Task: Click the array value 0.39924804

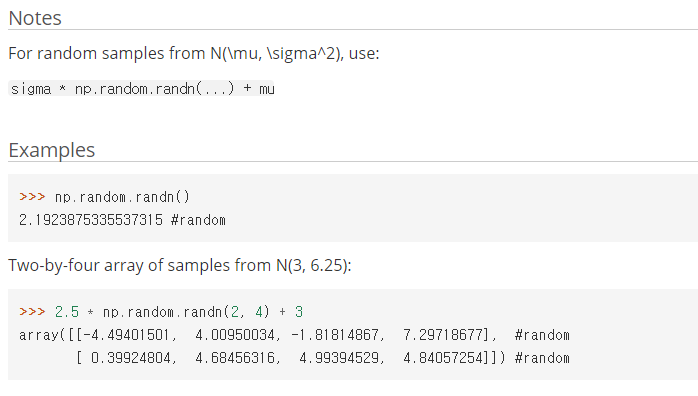Action: coord(130,358)
